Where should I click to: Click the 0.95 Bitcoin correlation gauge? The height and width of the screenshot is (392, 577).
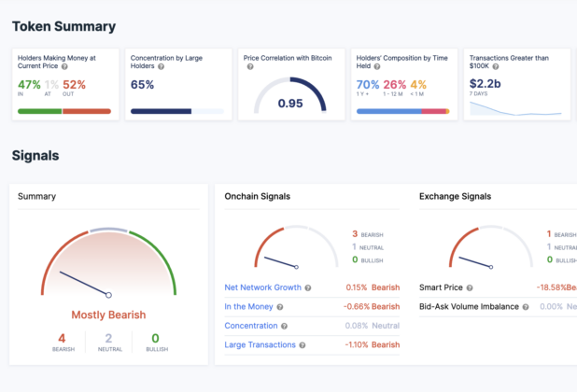290,95
